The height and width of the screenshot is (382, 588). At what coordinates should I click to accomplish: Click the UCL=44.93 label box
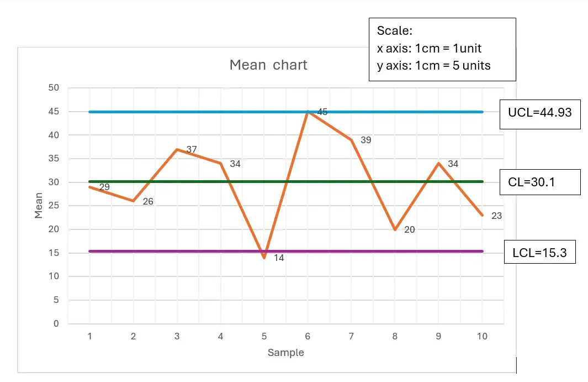539,114
